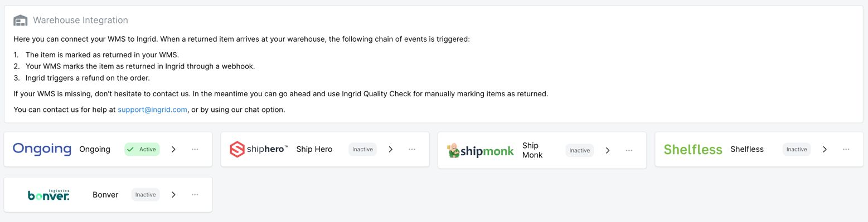Open the three-dot menu for Bonver
This screenshot has height=222, width=868.
point(195,195)
